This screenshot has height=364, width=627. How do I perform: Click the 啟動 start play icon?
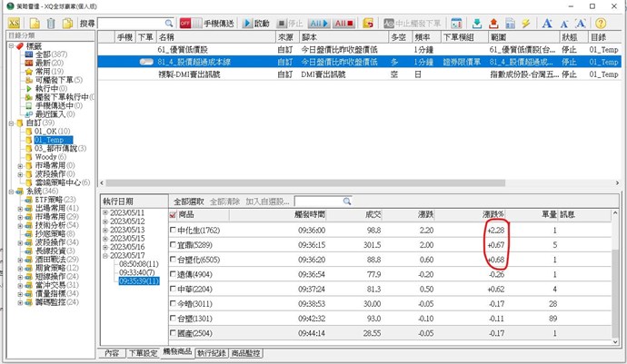[x=256, y=23]
